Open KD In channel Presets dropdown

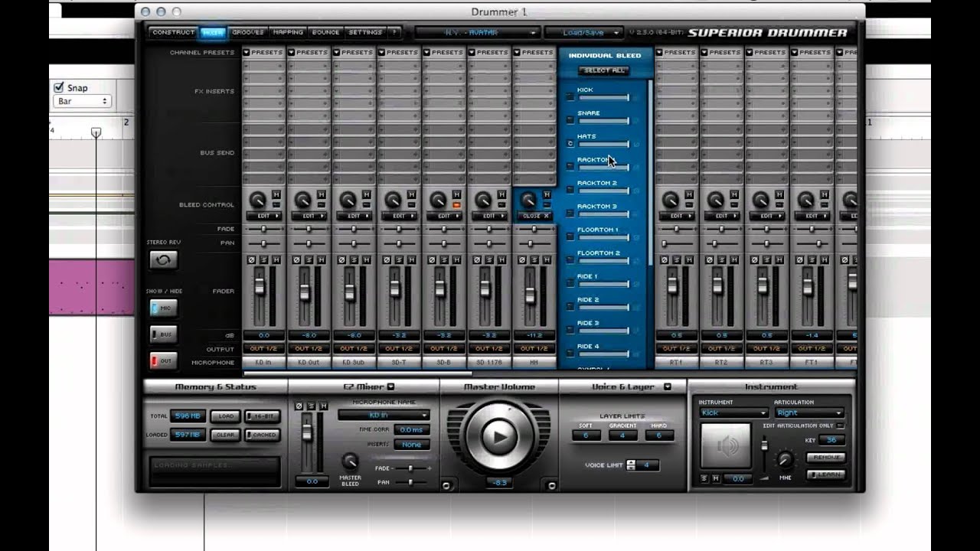pyautogui.click(x=263, y=52)
